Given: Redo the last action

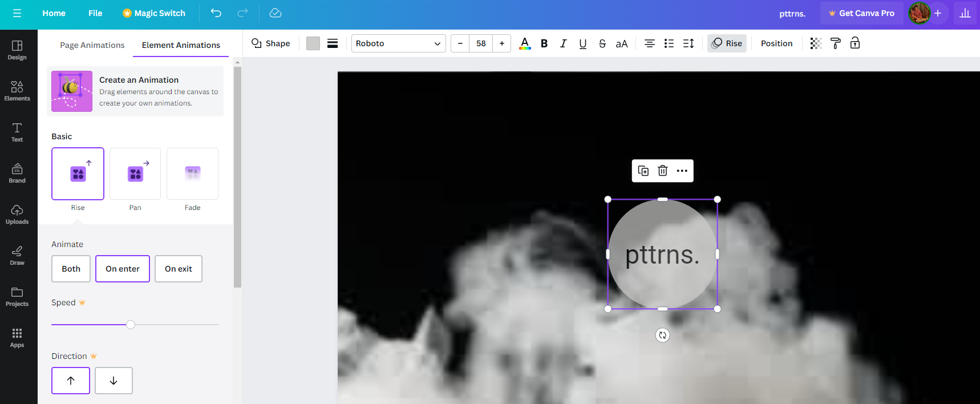Looking at the screenshot, I should point(242,13).
